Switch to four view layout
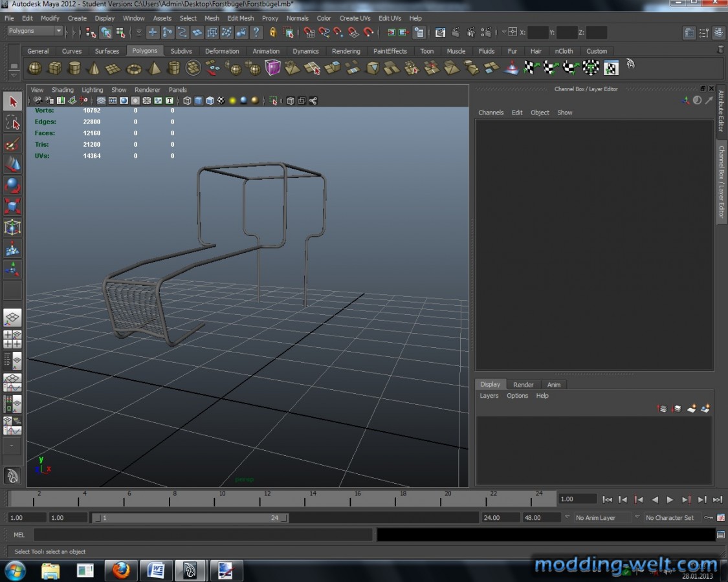The height and width of the screenshot is (582, 728). click(x=12, y=339)
